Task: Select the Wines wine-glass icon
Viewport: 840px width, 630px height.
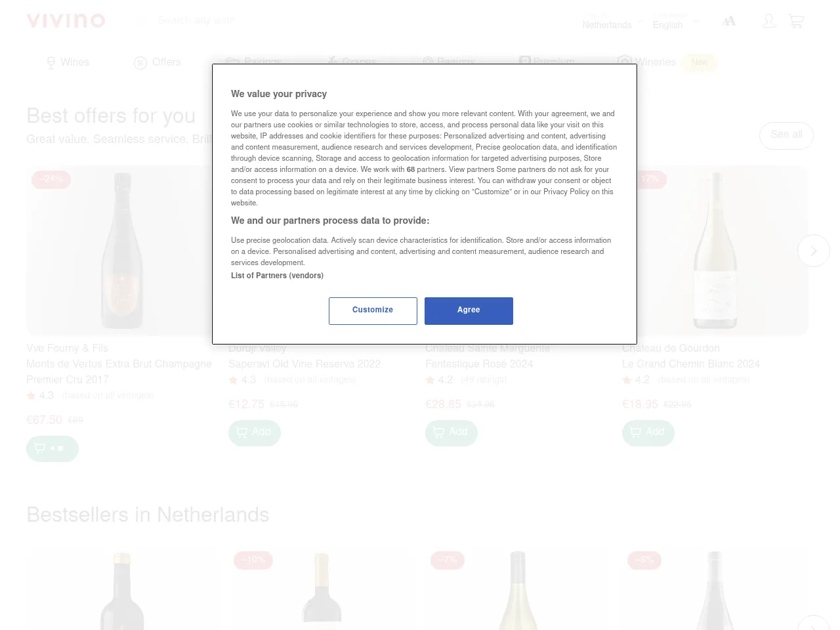Action: (51, 63)
